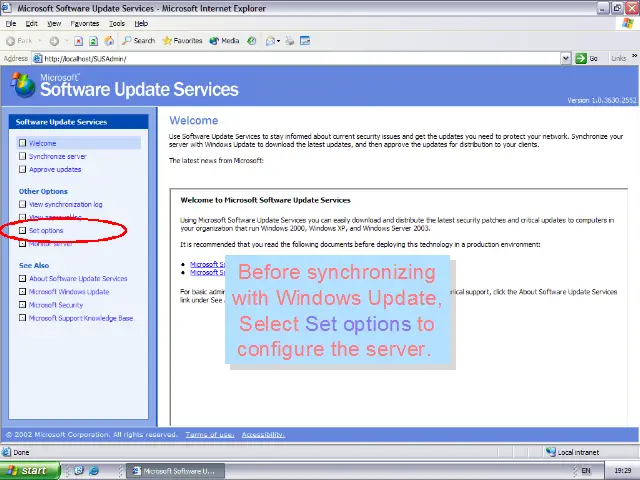Image resolution: width=640 pixels, height=480 pixels.
Task: Open Microsoft Windows Update link
Action: pyautogui.click(x=69, y=292)
